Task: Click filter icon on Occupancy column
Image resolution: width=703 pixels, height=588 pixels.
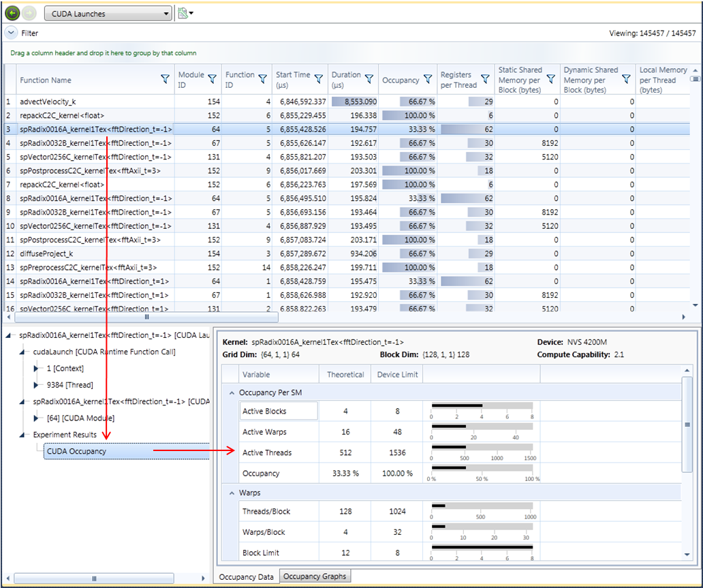Action: click(x=427, y=80)
